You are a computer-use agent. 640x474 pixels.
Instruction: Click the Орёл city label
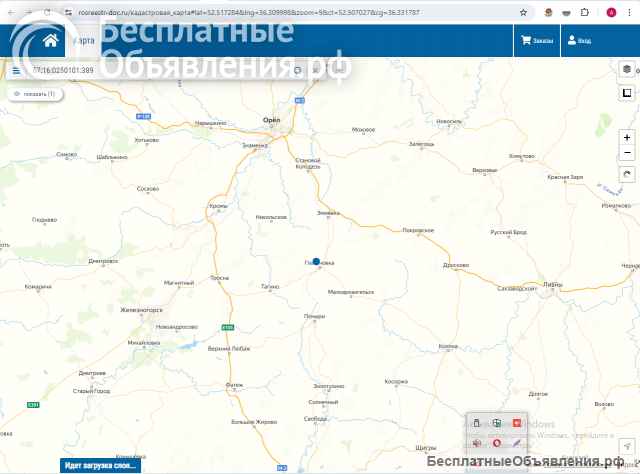pyautogui.click(x=271, y=120)
